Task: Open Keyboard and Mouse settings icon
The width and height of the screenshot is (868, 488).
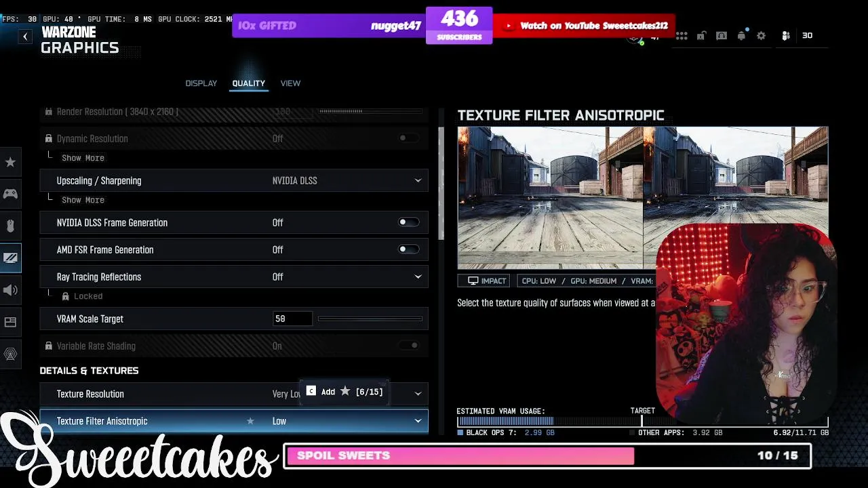Action: pos(10,226)
